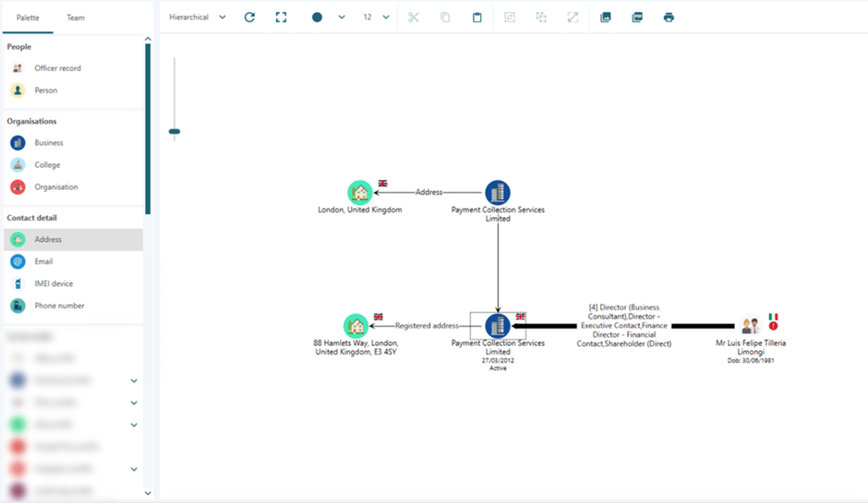Click the palette vertical scrollbar thumb
Image resolution: width=868 pixels, height=503 pixels.
tap(148, 129)
